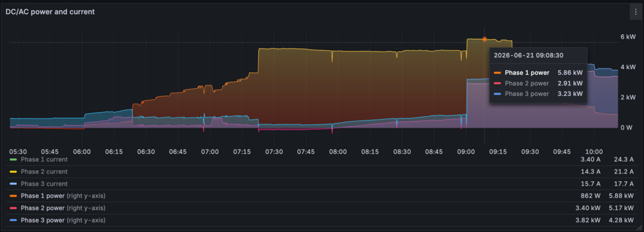644x232 pixels.
Task: Click red Phase 2 power legend swatch
Action: 13,208
